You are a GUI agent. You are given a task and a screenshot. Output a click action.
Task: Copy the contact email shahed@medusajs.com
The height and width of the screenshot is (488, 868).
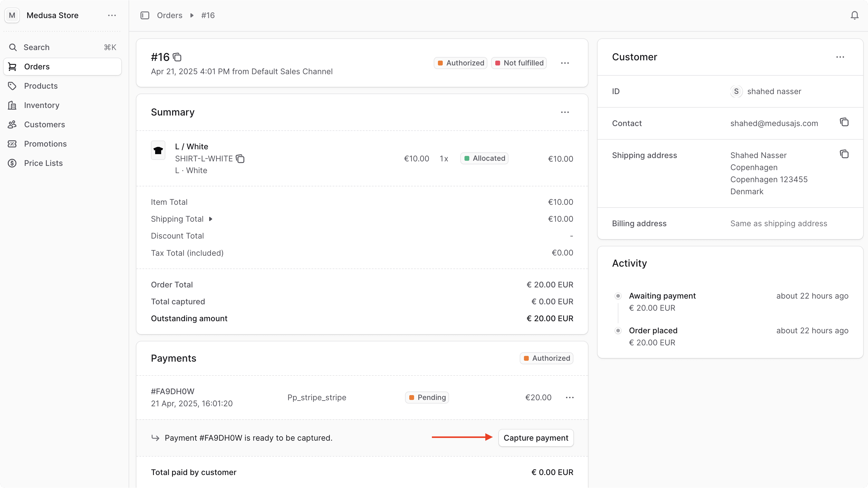(844, 122)
